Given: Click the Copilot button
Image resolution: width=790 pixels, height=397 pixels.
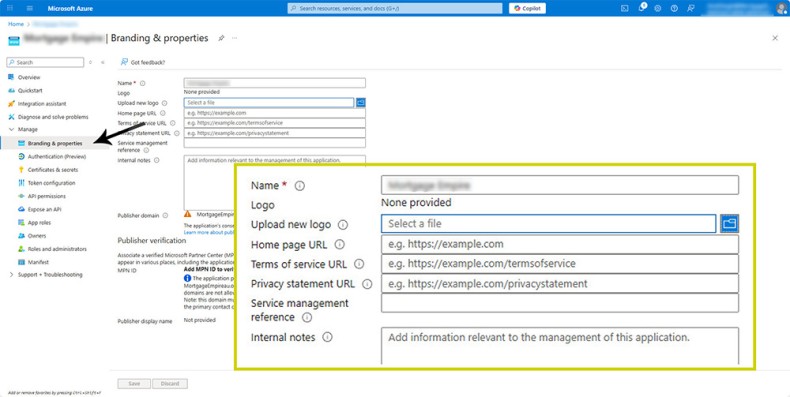Looking at the screenshot, I should tap(528, 9).
